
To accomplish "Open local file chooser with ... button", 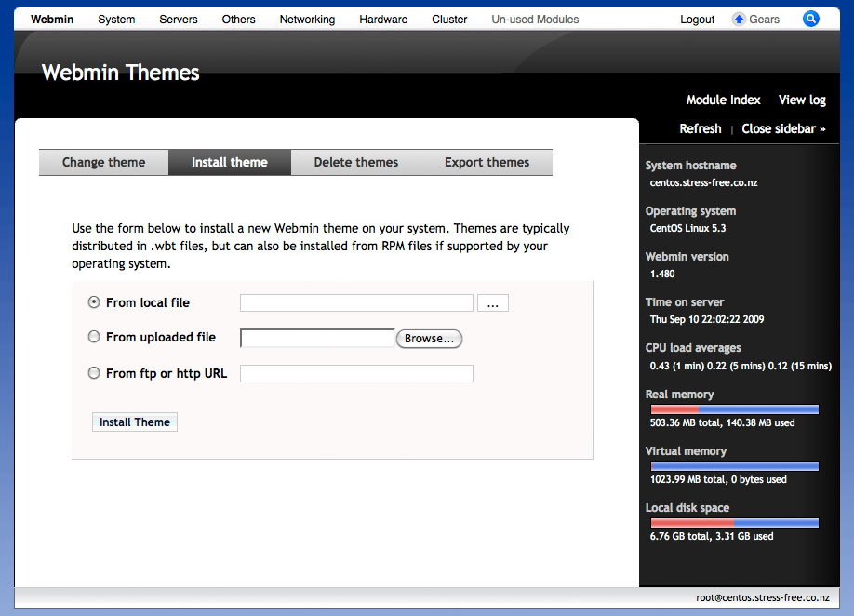I will (493, 302).
